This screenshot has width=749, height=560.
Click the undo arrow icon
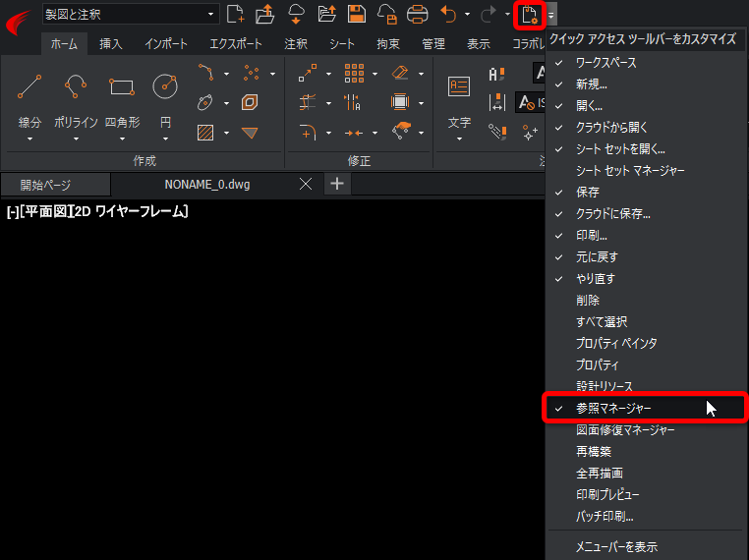[x=448, y=14]
